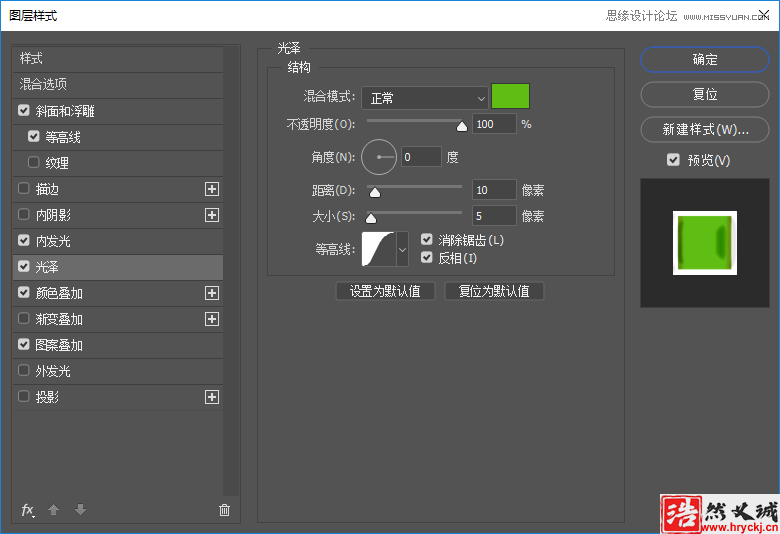Viewport: 780px width, 534px height.
Task: Uncheck the 斜面和浮雕 checkbox
Action: pos(24,110)
